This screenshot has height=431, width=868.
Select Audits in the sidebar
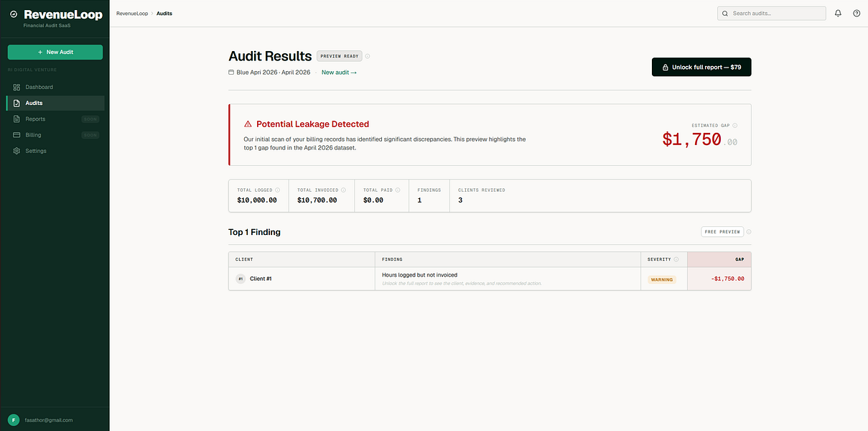click(x=55, y=103)
